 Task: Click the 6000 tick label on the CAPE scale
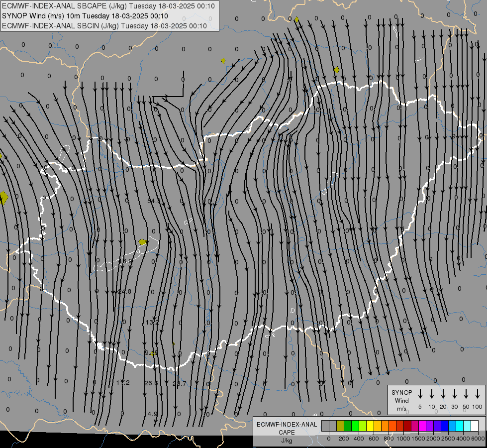pos(478,439)
